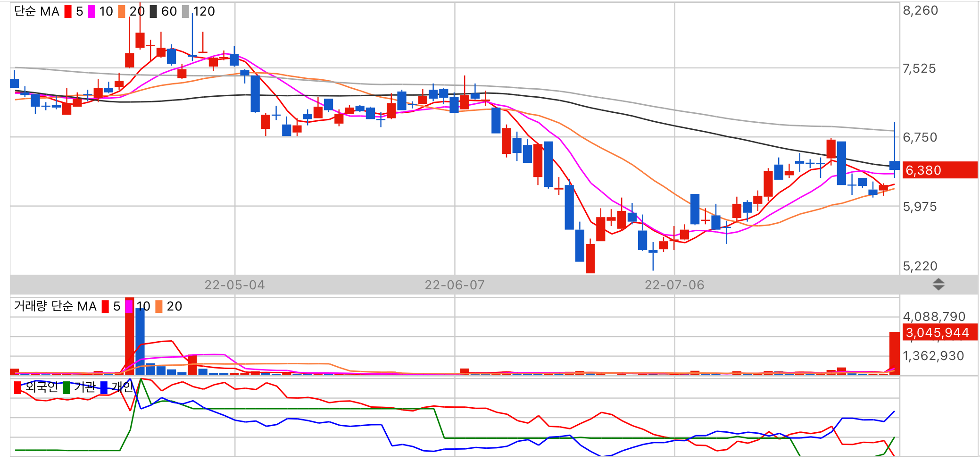Click the blue 개인 legend swatch

[x=104, y=387]
